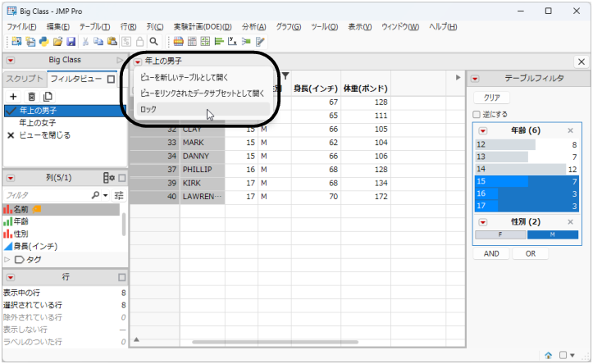Switch to the スクリプト tab
The image size is (593, 364).
click(x=25, y=79)
